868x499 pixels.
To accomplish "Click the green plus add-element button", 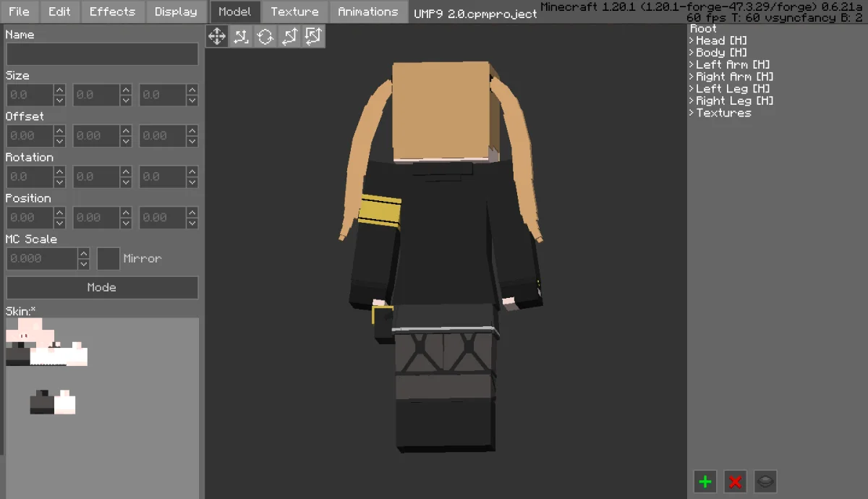I will 705,482.
